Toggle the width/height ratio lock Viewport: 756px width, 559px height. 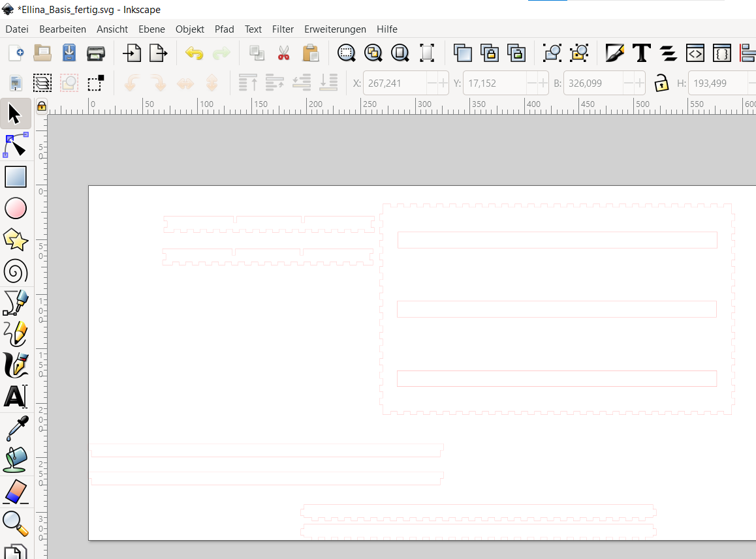point(661,83)
